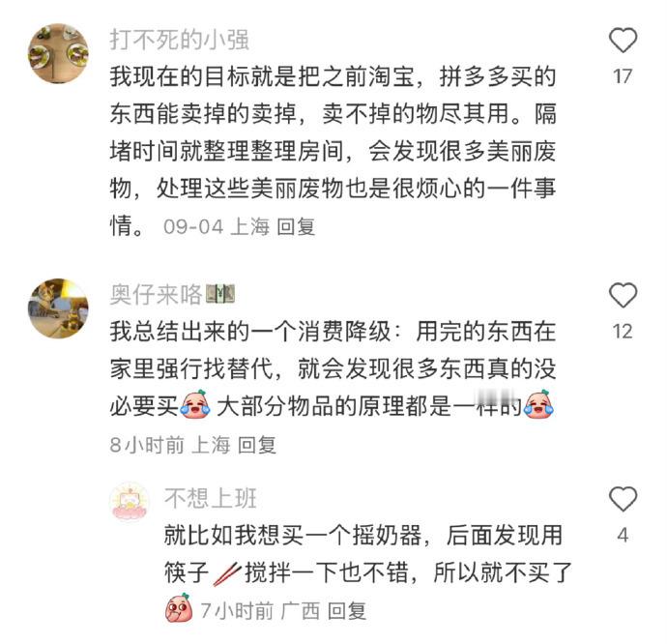667x644 pixels.
Task: Tap the crying-laughing emoji after 必要买
Action: pos(195,404)
